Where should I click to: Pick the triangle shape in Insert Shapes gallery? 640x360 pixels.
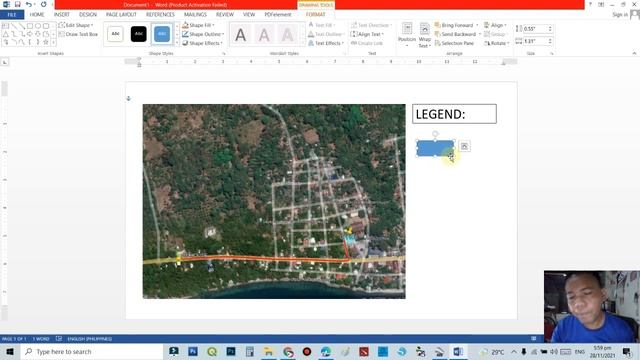[x=6, y=34]
